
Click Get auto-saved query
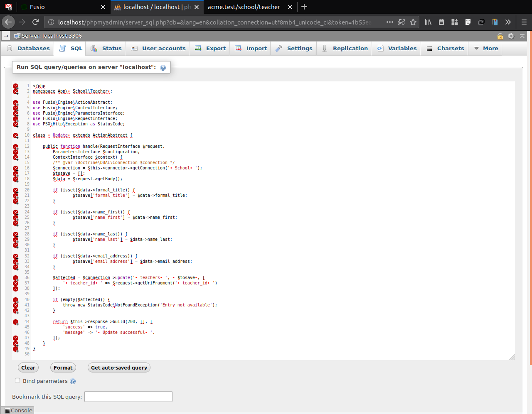tap(119, 367)
